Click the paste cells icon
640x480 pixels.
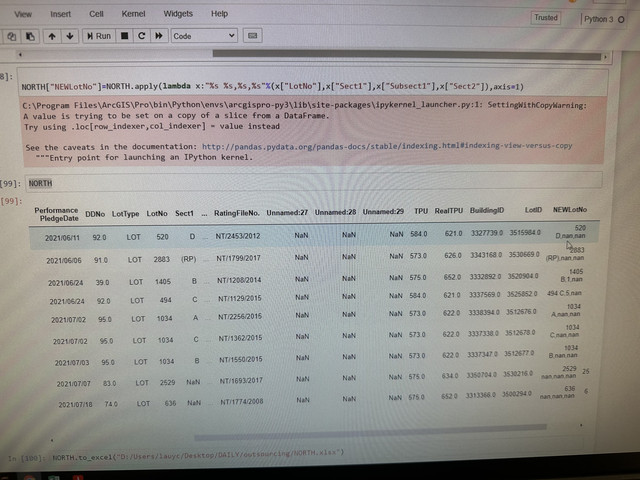coord(30,36)
